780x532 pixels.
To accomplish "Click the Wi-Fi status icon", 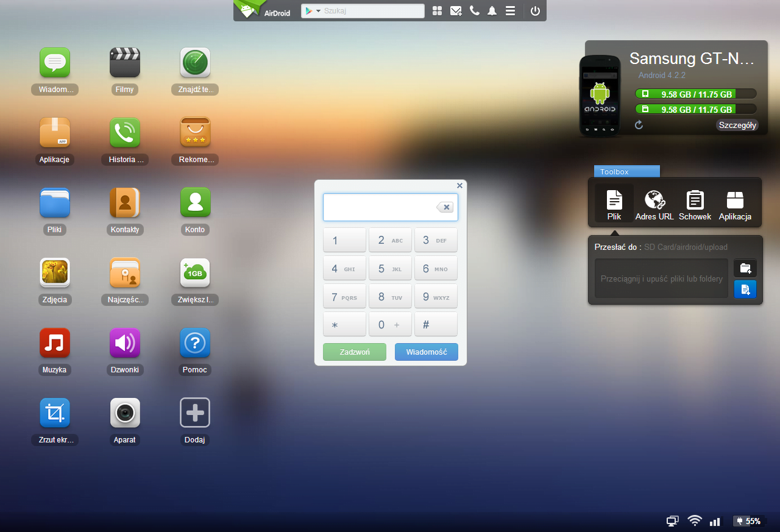I will coord(695,521).
